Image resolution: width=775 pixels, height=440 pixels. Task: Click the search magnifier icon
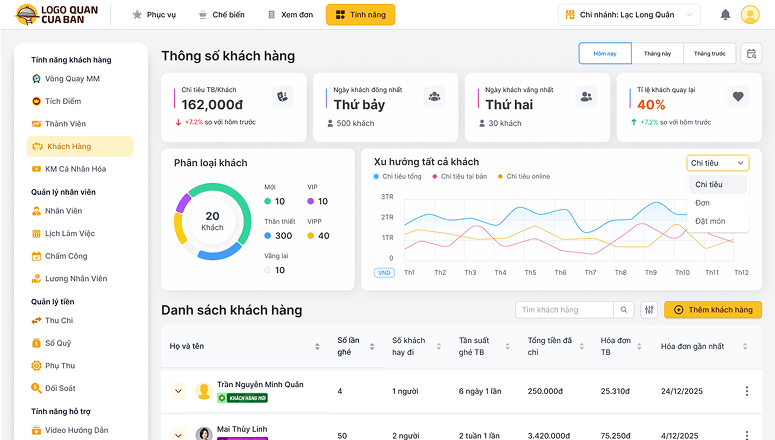click(624, 310)
